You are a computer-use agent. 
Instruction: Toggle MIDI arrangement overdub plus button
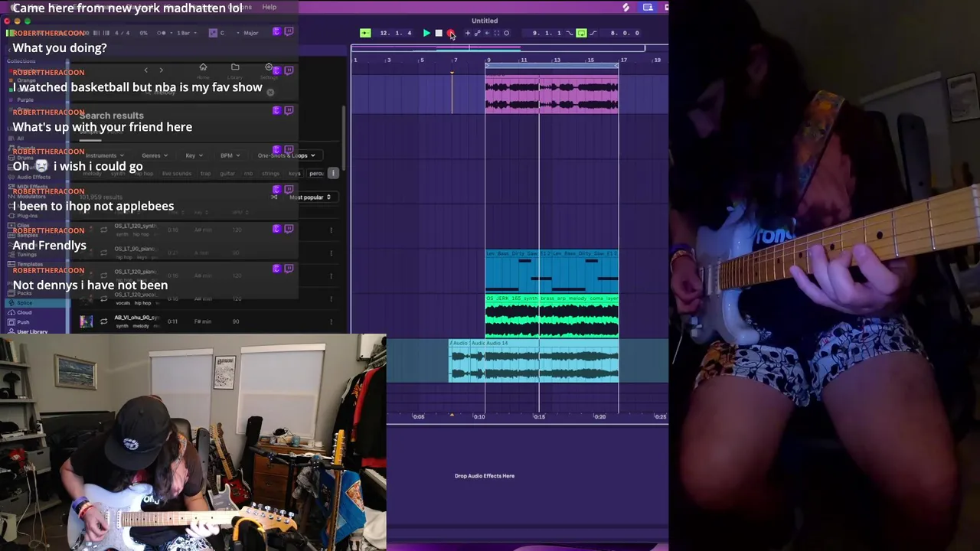[468, 33]
